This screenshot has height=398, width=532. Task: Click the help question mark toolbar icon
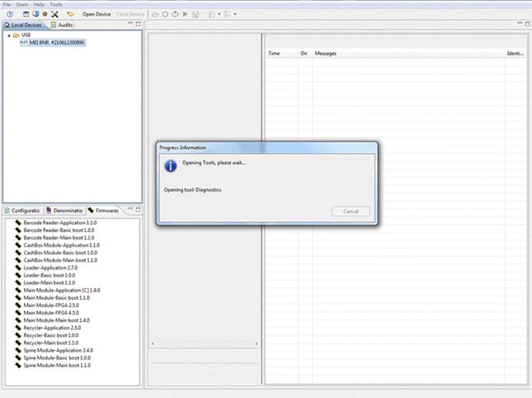[x=10, y=14]
